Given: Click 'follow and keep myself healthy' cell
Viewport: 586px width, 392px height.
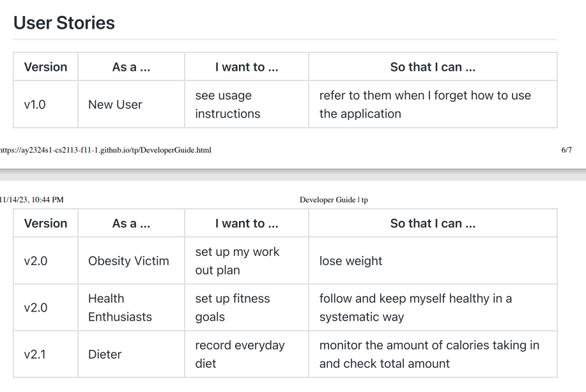Looking at the screenshot, I should tap(415, 308).
